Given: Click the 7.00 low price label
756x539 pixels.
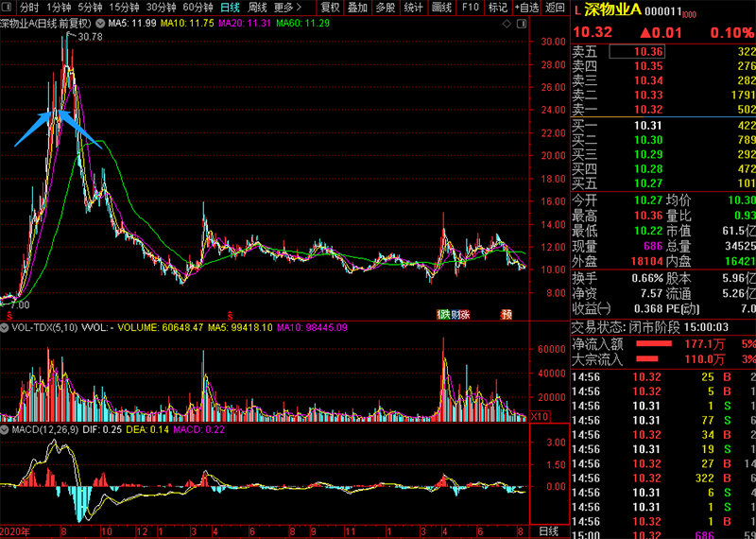Looking at the screenshot, I should 18,305.
